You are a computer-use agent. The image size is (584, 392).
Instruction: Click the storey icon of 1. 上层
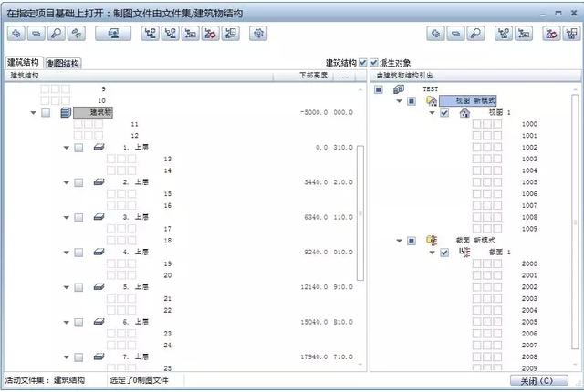(99, 148)
